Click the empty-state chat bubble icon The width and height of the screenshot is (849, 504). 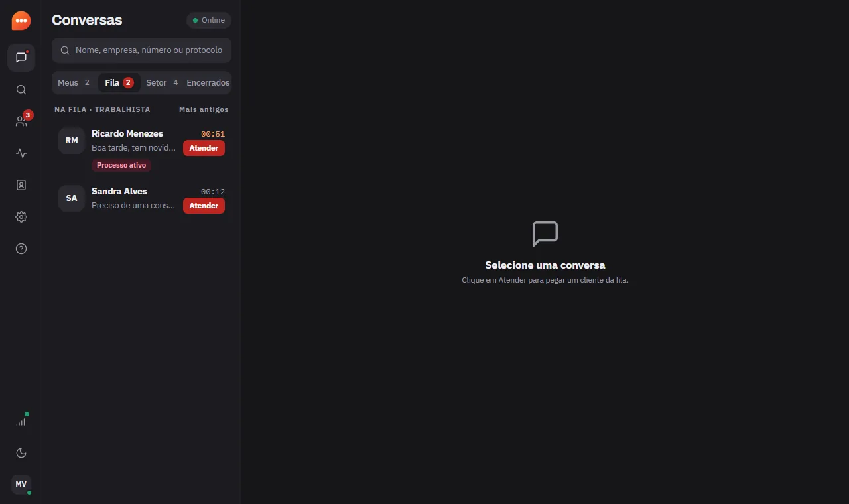pyautogui.click(x=545, y=234)
